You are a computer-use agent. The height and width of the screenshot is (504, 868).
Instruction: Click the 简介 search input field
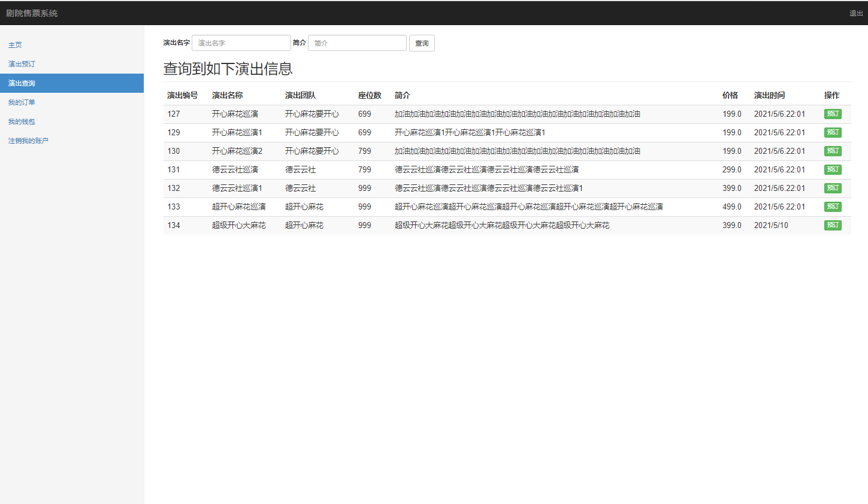pyautogui.click(x=357, y=42)
